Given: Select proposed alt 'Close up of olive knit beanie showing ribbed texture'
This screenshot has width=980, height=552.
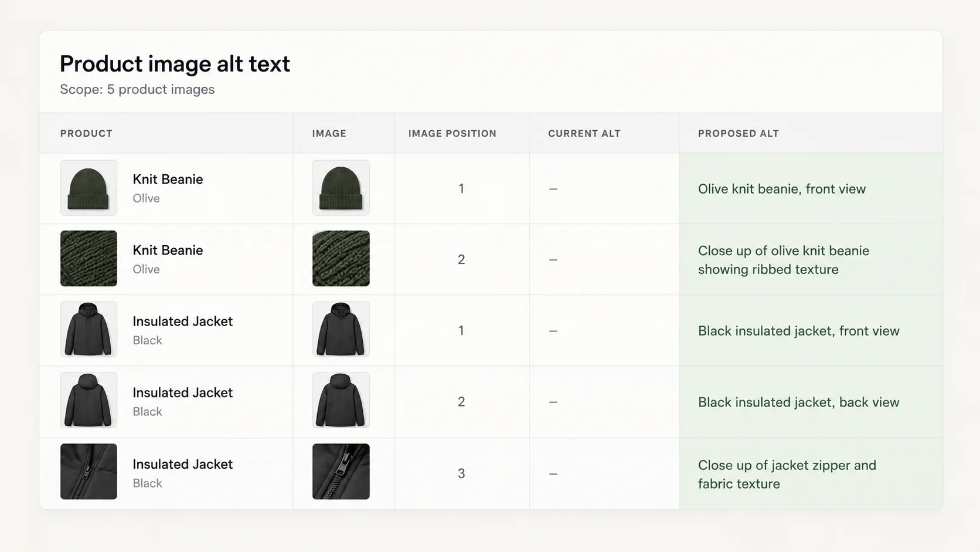Looking at the screenshot, I should coord(784,260).
